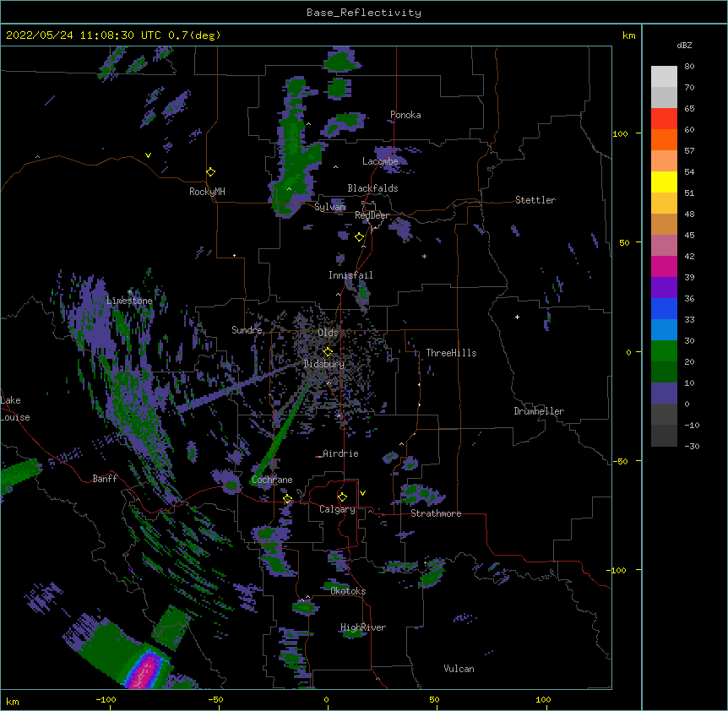Click the Ponoka city label
The height and width of the screenshot is (711, 728).
(x=405, y=115)
